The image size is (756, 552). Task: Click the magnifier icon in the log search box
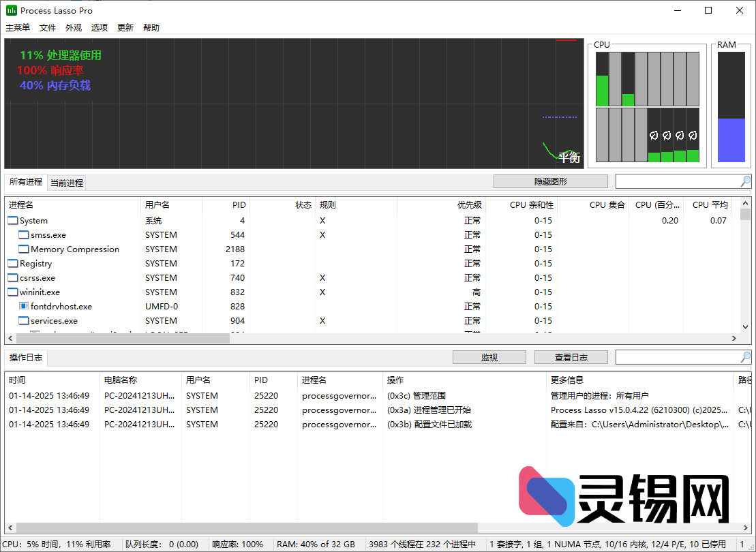[744, 356]
